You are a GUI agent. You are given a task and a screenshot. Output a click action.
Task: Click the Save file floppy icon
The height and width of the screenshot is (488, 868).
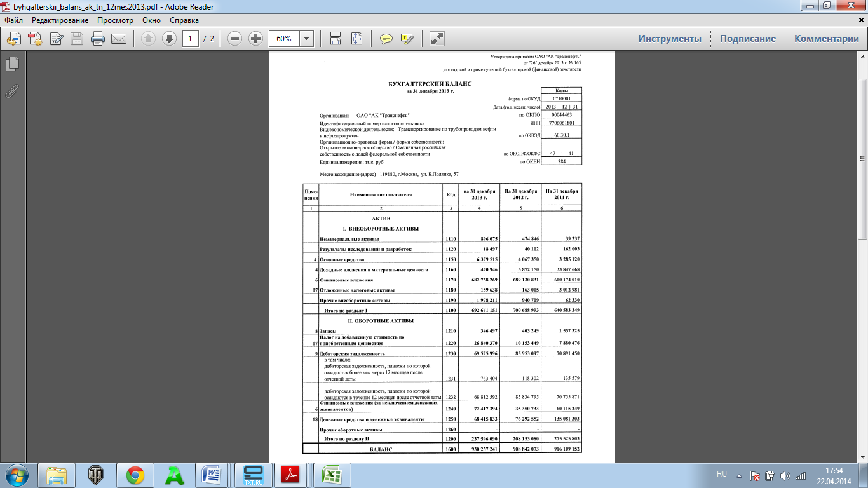(77, 39)
